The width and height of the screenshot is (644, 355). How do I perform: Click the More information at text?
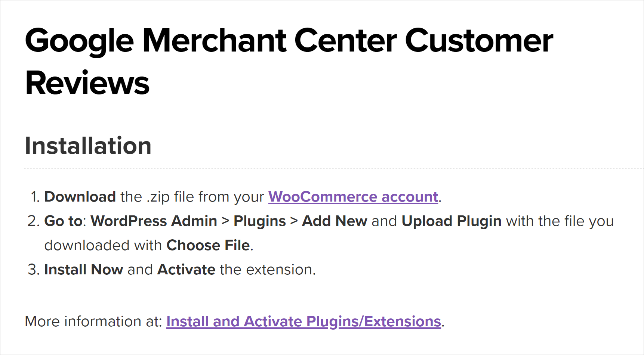93,321
